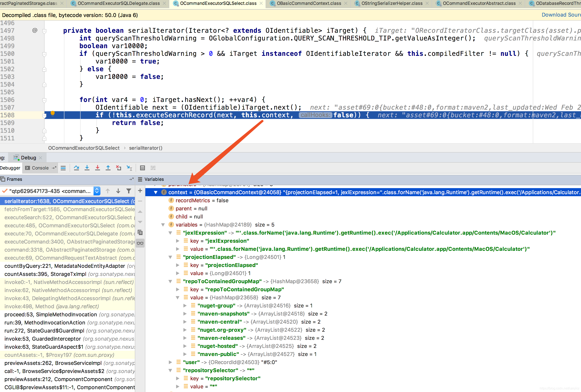The image size is (581, 392).
Task: Fold the serialIterator method at line 1497
Action: pos(44,31)
